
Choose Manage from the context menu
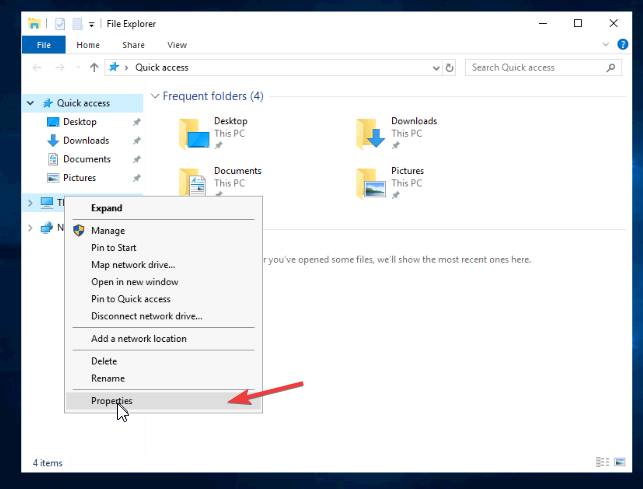tap(164, 231)
